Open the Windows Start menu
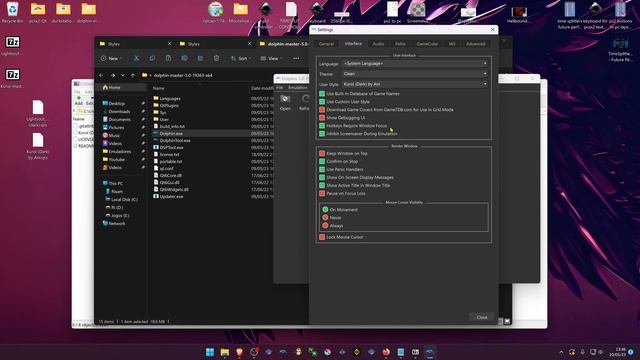 210,352
